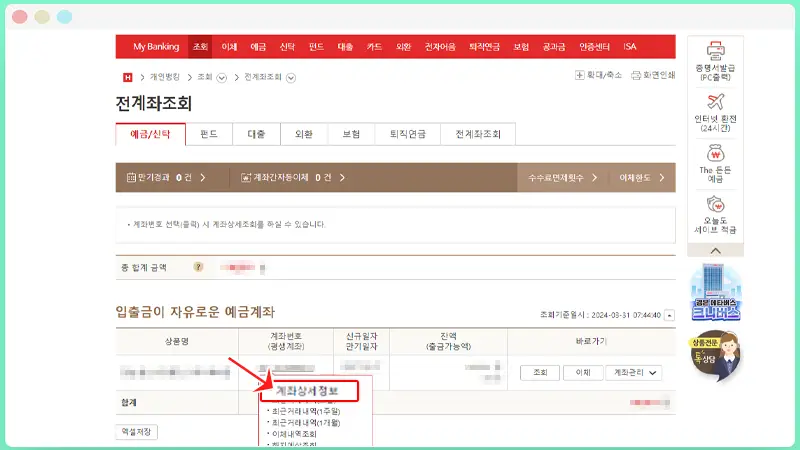Select 이체내역조회 in popup menu

[x=294, y=434]
